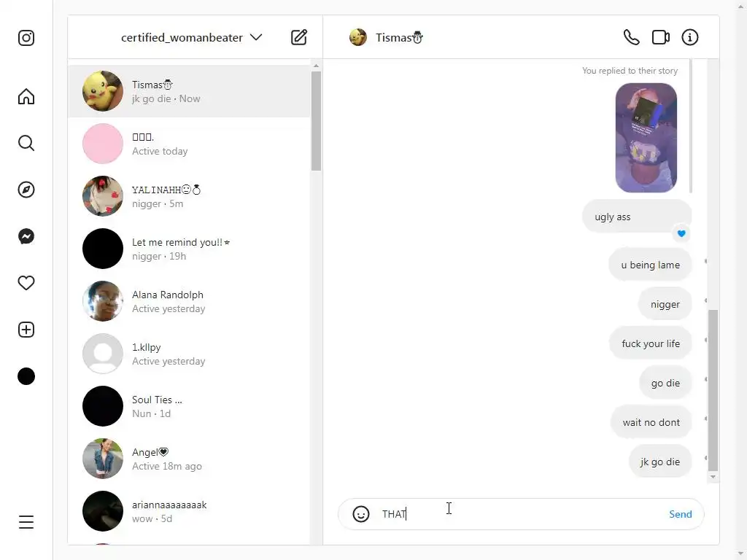747x560 pixels.
Task: Open the Angel conversation
Action: tap(189, 459)
